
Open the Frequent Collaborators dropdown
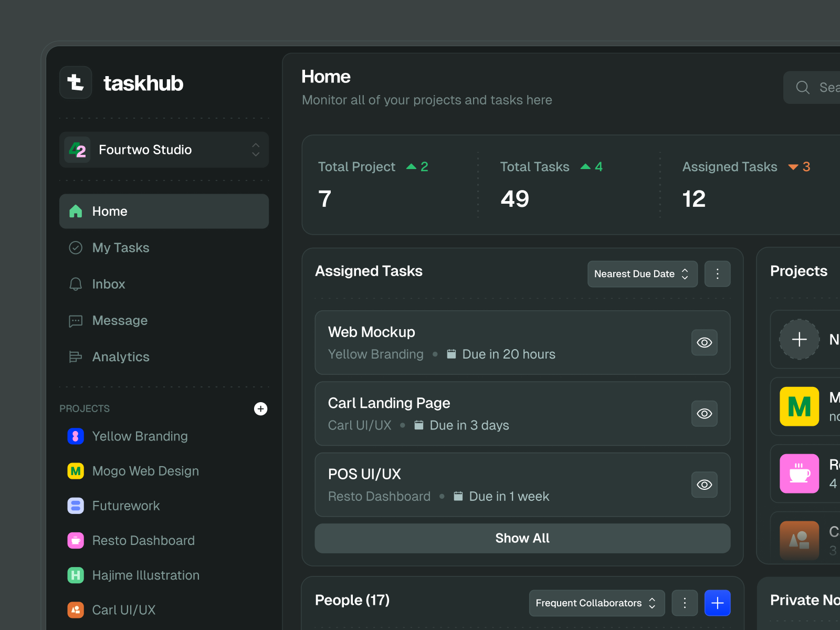point(596,603)
